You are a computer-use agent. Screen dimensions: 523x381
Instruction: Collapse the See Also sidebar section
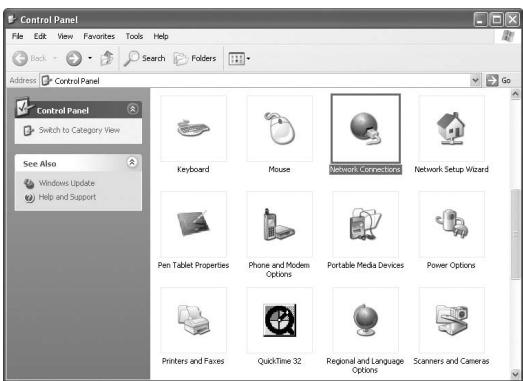[x=132, y=162]
